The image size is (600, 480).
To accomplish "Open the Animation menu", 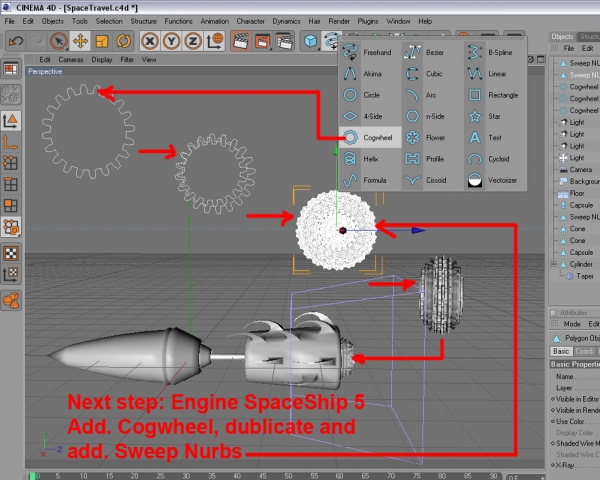I will point(214,21).
